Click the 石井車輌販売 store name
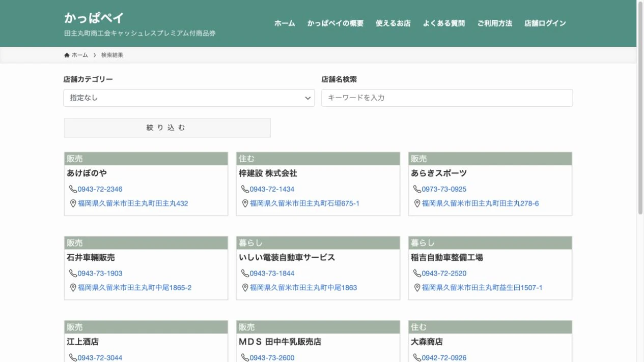Screen dimensions: 644x362 tap(91, 258)
